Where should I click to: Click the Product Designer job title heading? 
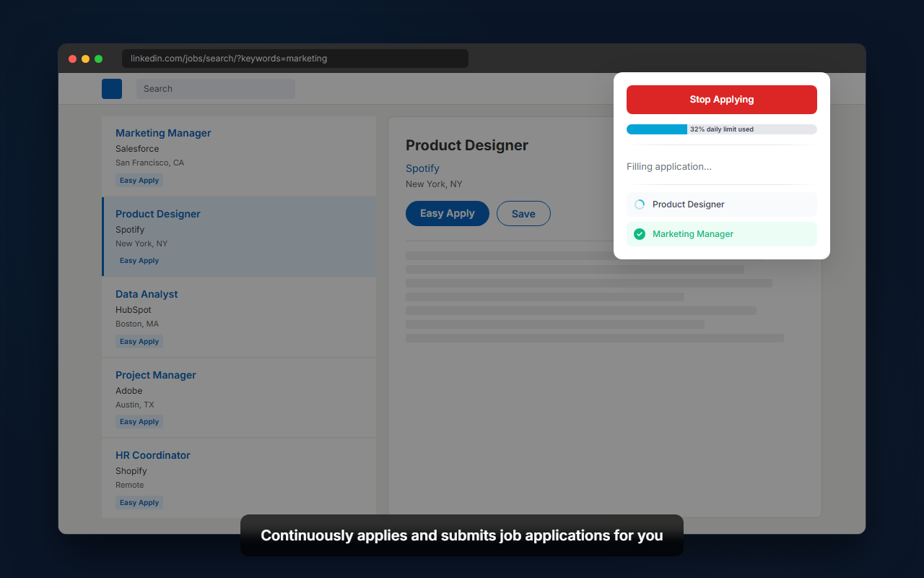[x=466, y=145]
